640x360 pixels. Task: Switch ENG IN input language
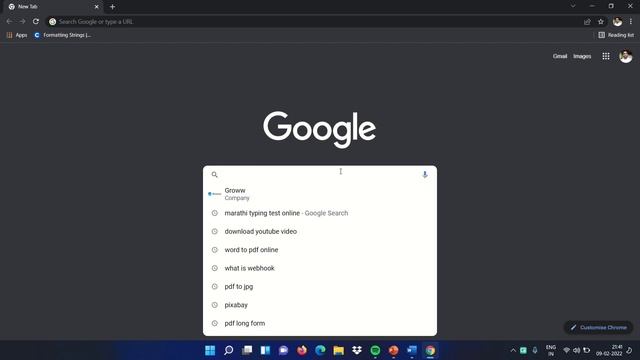pyautogui.click(x=551, y=350)
